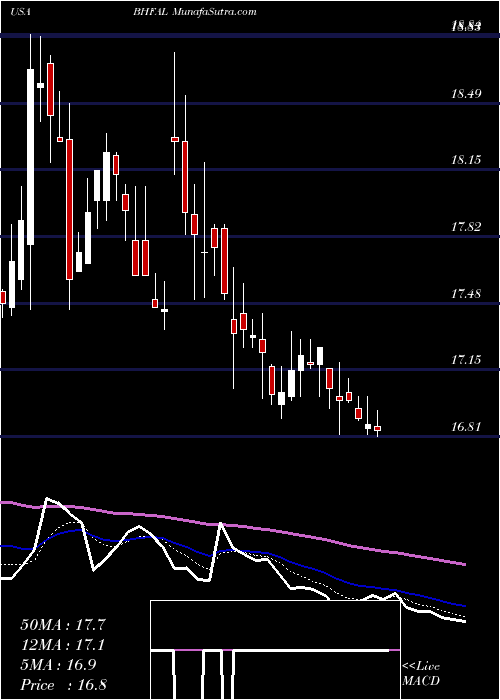
Task: Click the end of the pink 50MA line
Action: [x=465, y=565]
